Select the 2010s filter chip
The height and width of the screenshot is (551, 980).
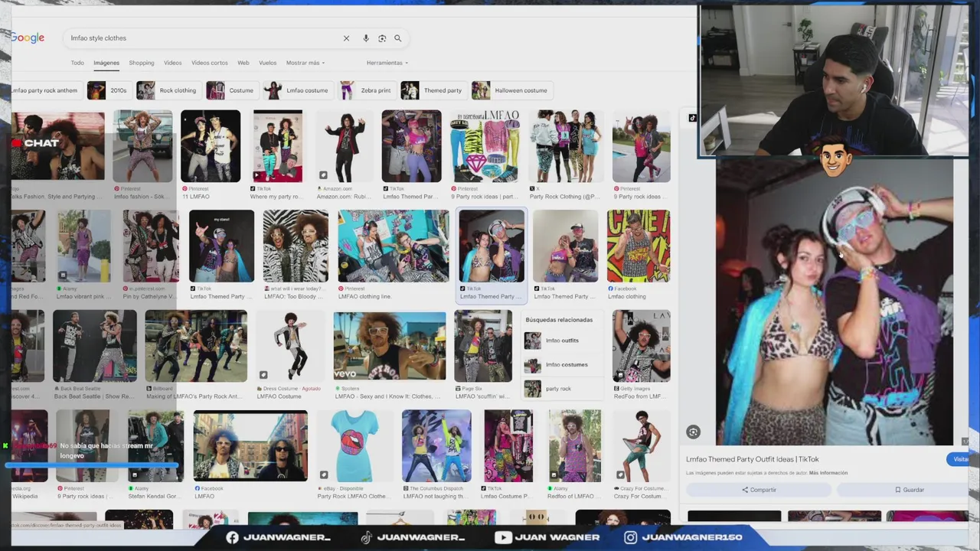pos(108,90)
